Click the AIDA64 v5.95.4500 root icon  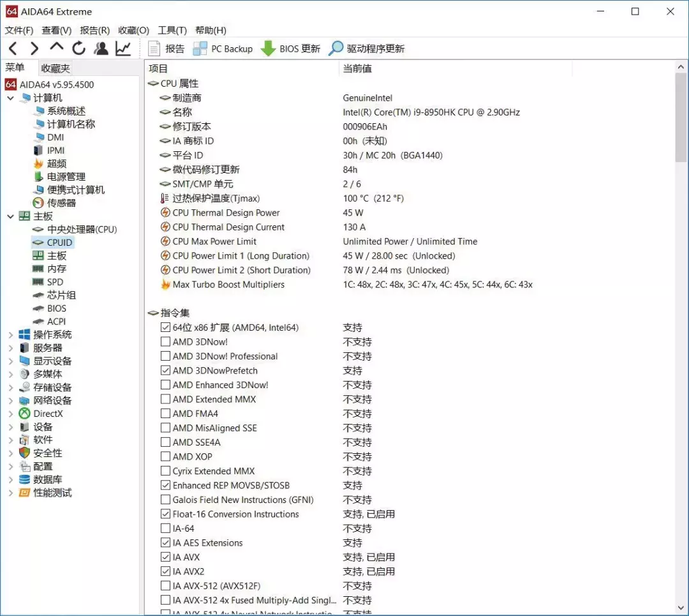coord(11,84)
